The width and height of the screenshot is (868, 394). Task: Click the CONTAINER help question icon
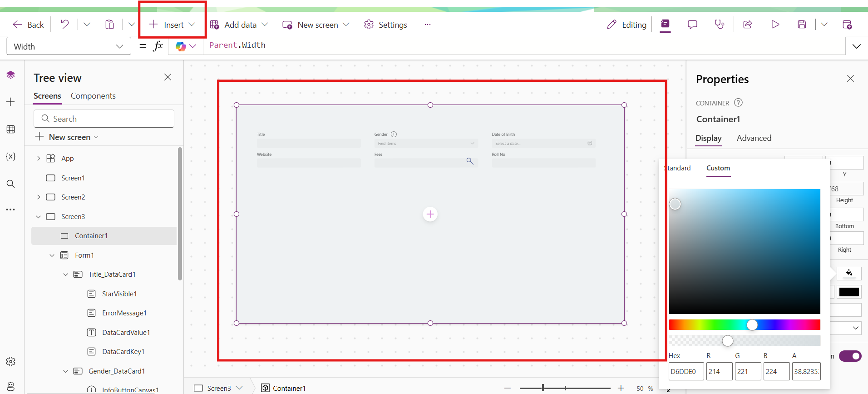click(x=739, y=103)
